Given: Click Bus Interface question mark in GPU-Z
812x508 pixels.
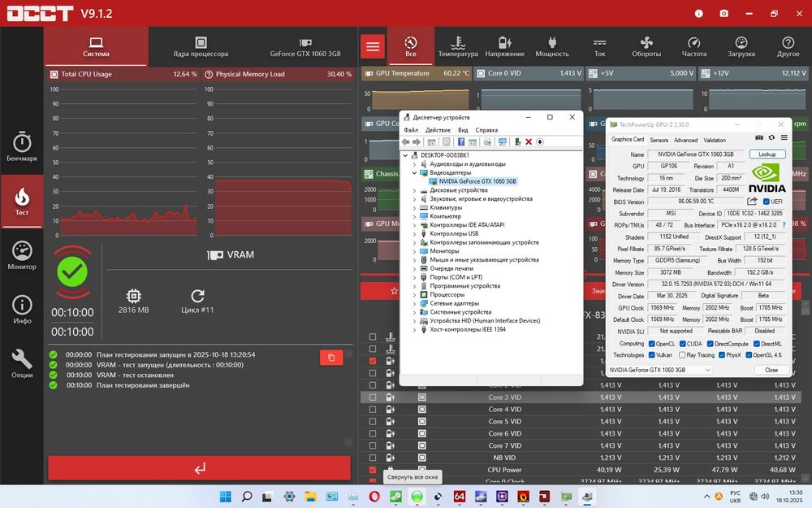Looking at the screenshot, I should 784,225.
